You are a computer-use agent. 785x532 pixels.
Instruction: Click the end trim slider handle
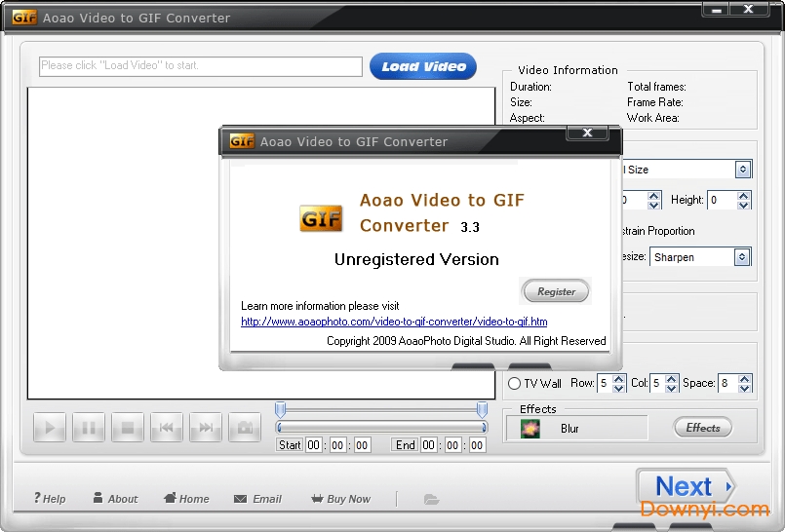point(482,409)
